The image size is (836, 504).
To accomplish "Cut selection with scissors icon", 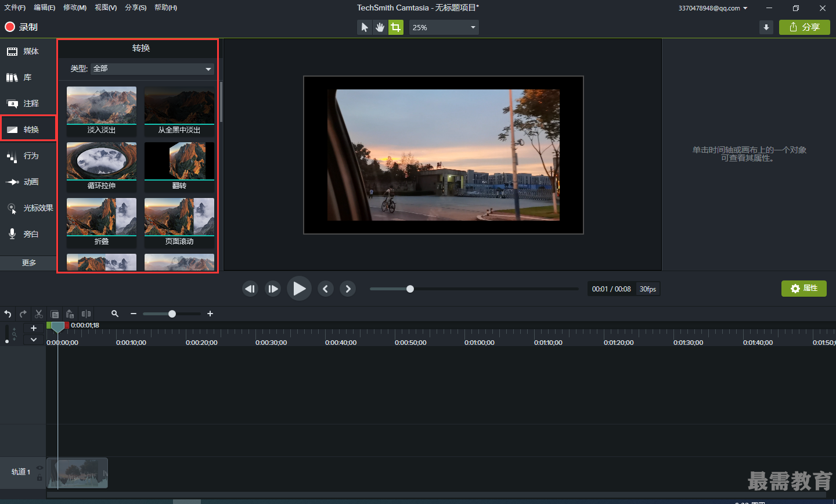I will tap(39, 314).
